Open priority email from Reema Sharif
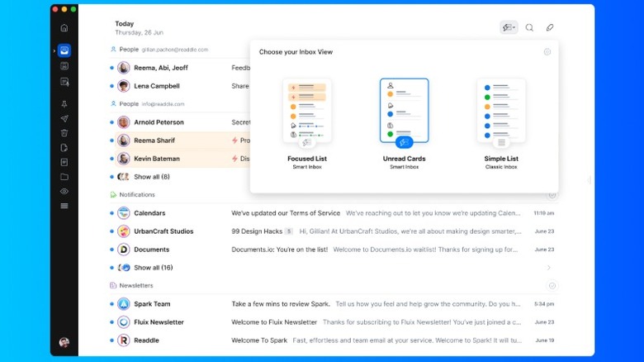The width and height of the screenshot is (644, 362). click(x=179, y=141)
